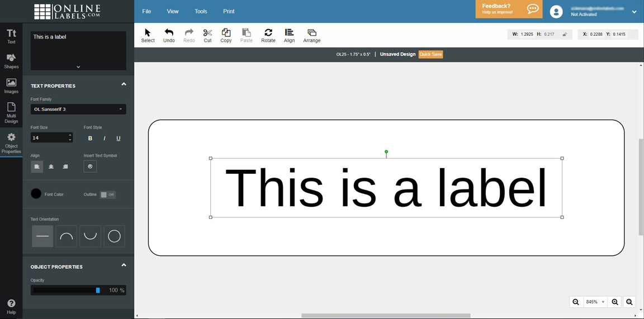
Task: Open the Arrange toolbar tool
Action: [312, 35]
